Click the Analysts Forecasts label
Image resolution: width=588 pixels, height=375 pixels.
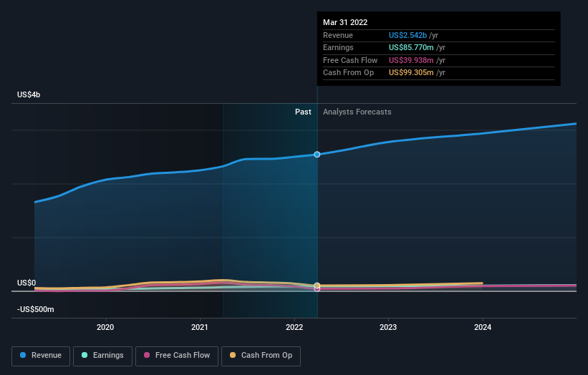click(x=357, y=112)
